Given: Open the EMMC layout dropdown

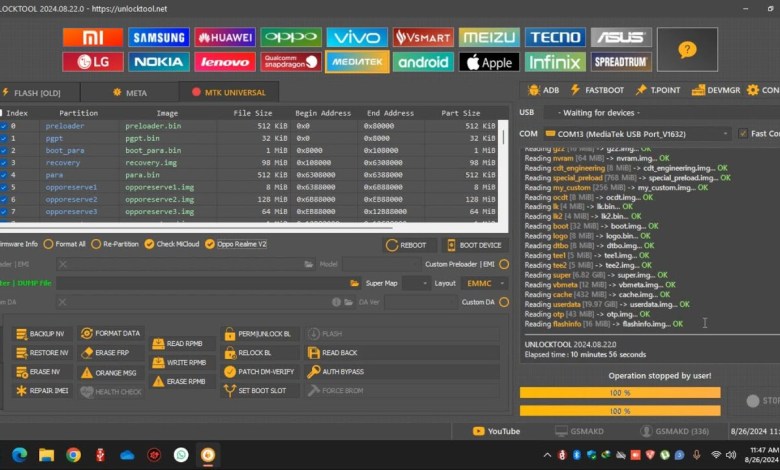Looking at the screenshot, I should pos(485,283).
